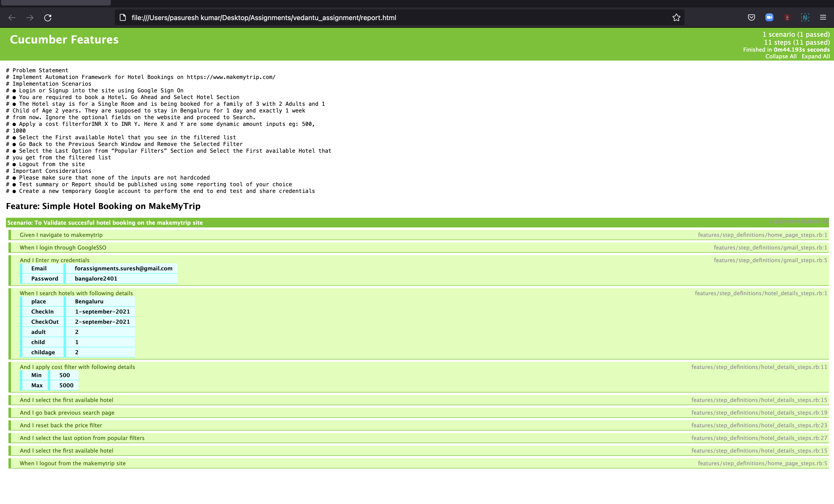
Task: Expand the 'When I logout from the makemytrip site' step
Action: [x=73, y=463]
